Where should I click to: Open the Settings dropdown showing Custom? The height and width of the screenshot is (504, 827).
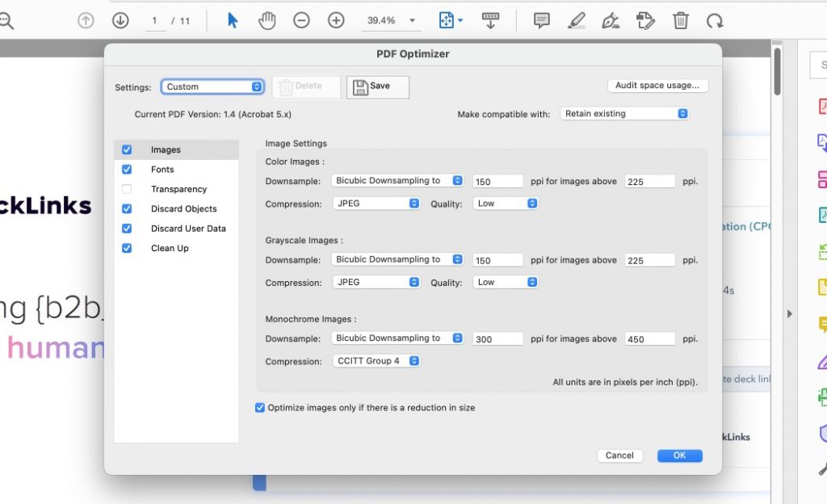[212, 86]
